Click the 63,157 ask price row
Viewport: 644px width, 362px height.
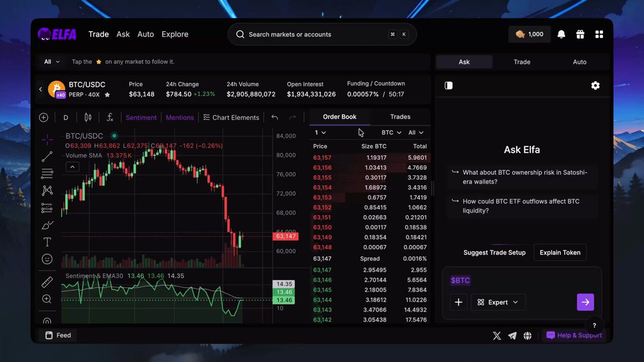(x=370, y=157)
